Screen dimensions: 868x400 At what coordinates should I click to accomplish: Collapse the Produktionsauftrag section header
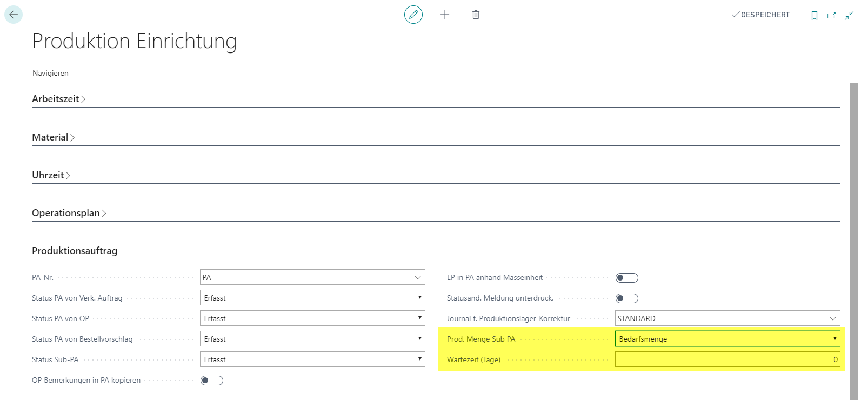click(x=75, y=251)
